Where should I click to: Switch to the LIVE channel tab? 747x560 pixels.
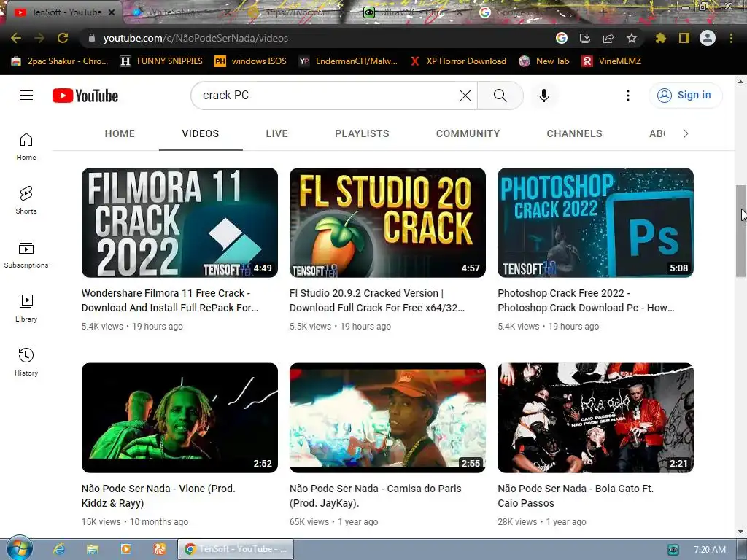tap(276, 134)
